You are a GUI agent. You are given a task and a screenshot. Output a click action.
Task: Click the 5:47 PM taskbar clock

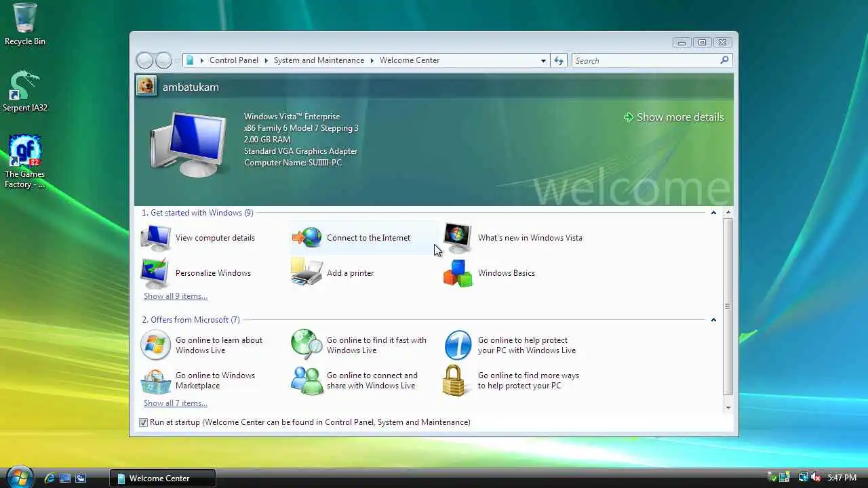click(842, 478)
